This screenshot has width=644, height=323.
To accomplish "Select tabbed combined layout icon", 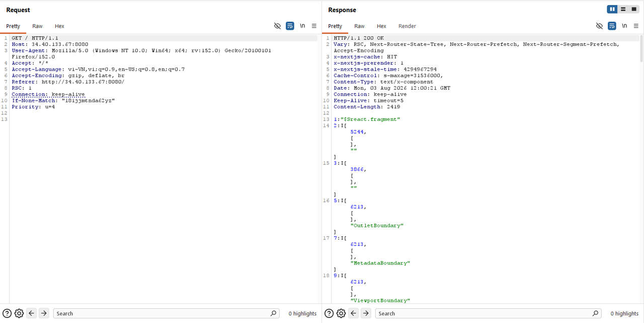I will [634, 9].
